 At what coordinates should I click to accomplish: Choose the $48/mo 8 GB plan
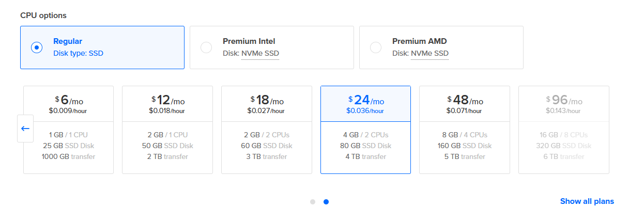(x=465, y=130)
